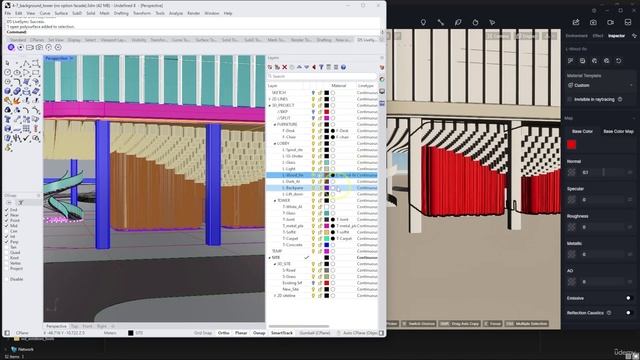Click the photo camera icon in D5 top right
Viewport: 640px width, 360px height.
(593, 22)
